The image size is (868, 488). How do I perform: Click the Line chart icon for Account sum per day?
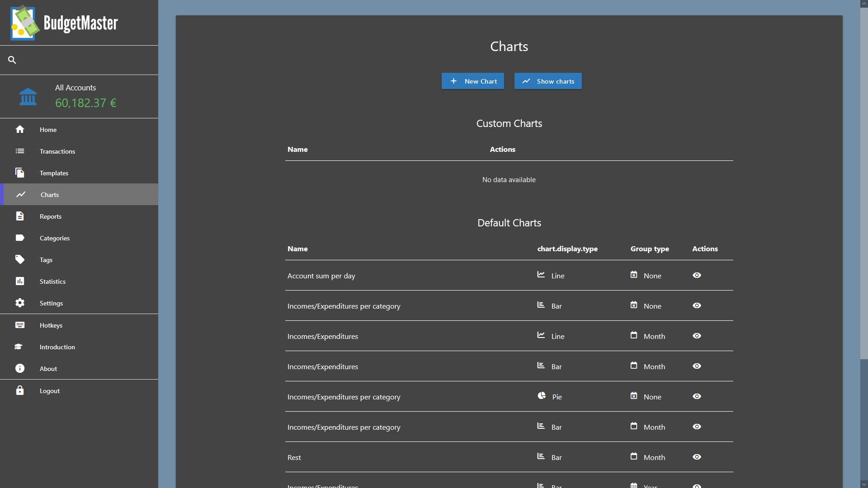point(541,275)
